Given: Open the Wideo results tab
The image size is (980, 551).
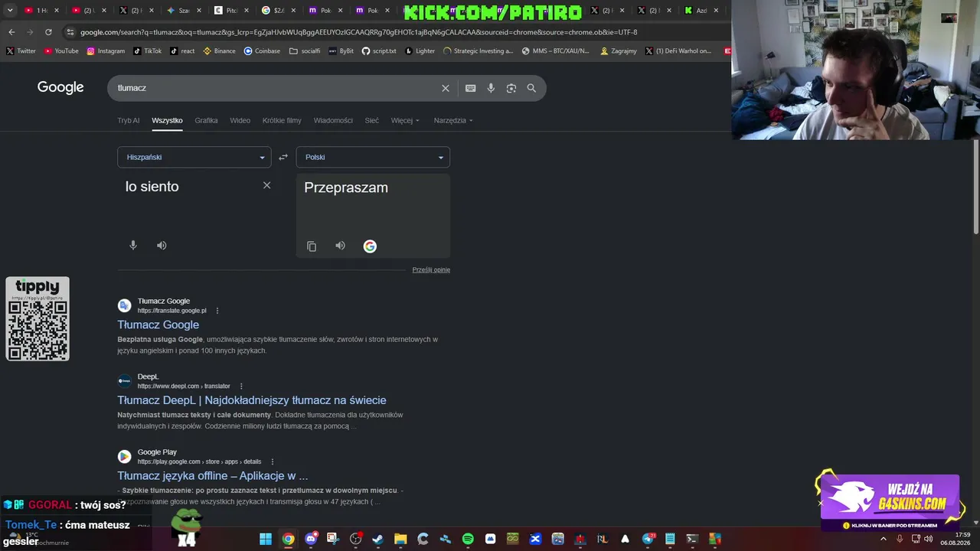Looking at the screenshot, I should click(x=240, y=120).
